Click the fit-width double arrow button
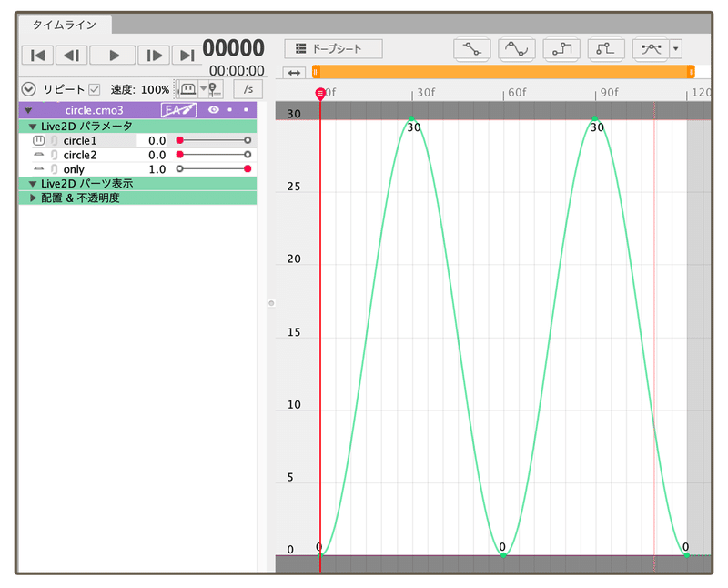728x588 pixels. (x=294, y=73)
